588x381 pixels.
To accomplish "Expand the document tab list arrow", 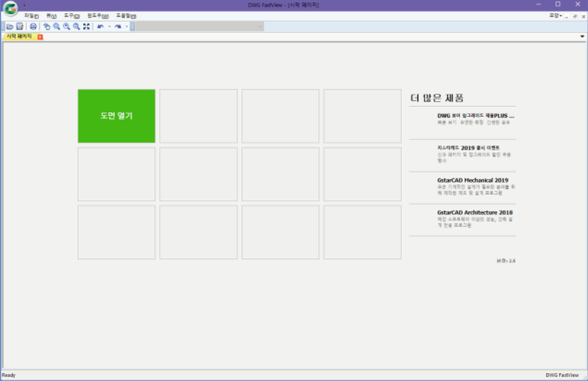I will (582, 37).
